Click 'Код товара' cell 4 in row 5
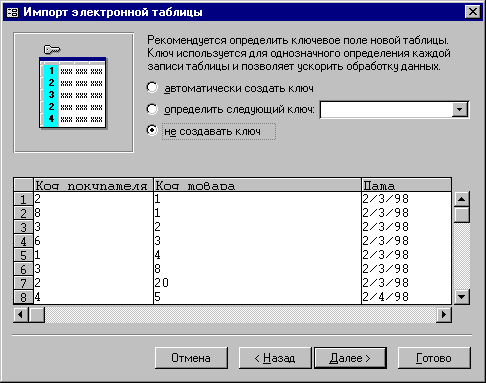This screenshot has width=486, height=383. coord(257,255)
